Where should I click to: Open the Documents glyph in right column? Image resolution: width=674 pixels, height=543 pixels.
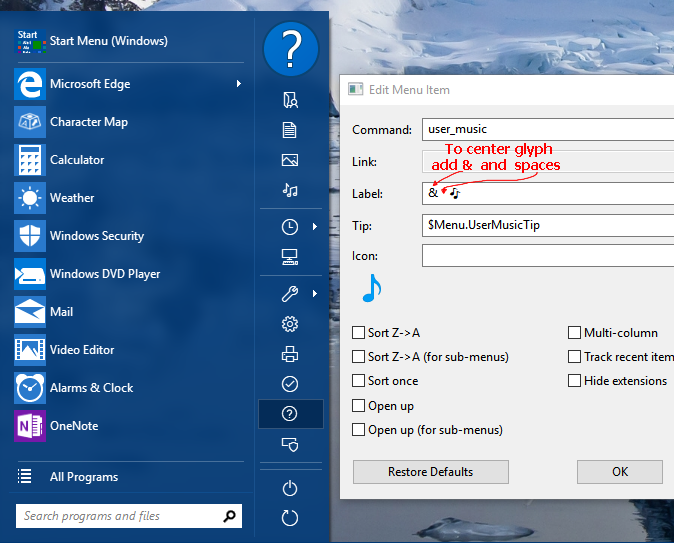[290, 130]
